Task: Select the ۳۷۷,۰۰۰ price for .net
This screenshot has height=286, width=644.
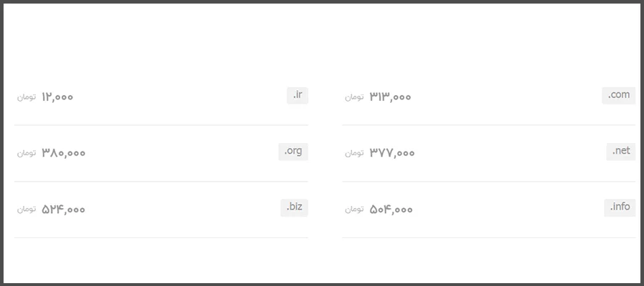Action: 392,153
